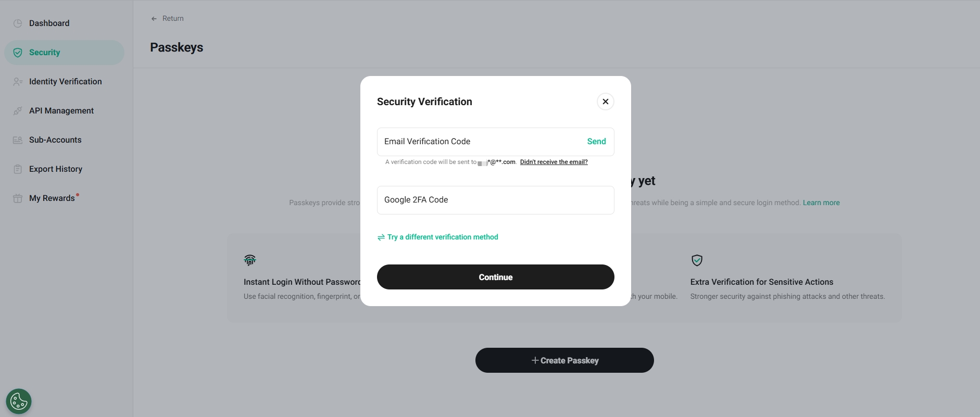The image size is (980, 417).
Task: Click the Dashboard pie chart icon
Action: click(18, 23)
